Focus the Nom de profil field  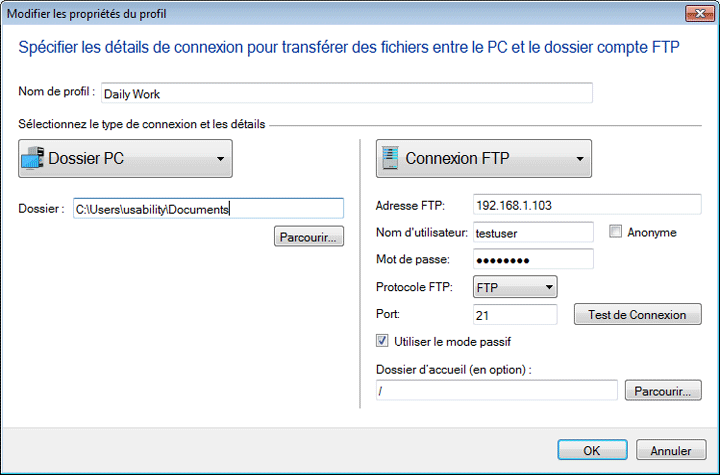pos(346,93)
